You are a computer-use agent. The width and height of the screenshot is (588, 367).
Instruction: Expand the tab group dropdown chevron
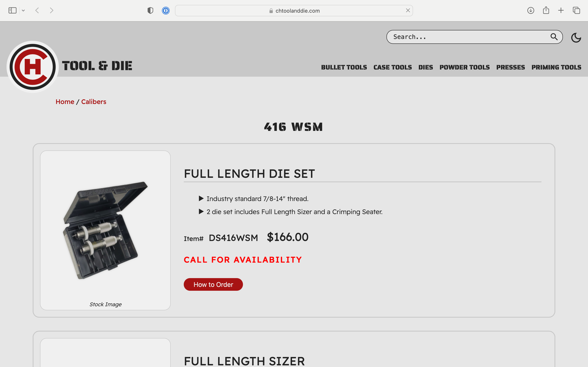tap(23, 10)
